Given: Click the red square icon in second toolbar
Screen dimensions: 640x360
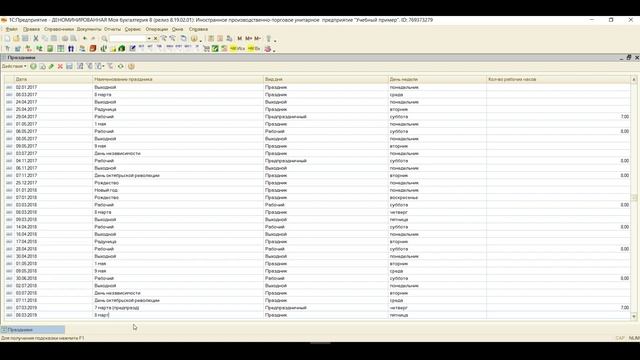Looking at the screenshot, I should [x=93, y=49].
